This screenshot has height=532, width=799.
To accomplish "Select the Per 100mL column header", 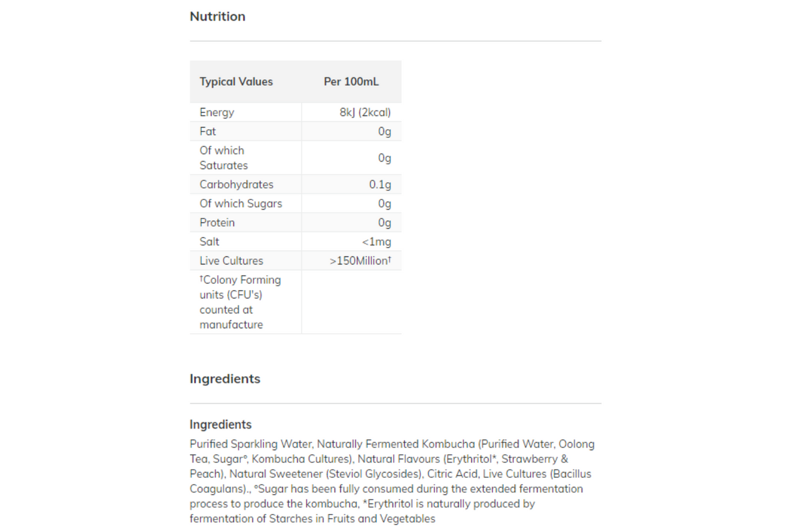I will 351,82.
